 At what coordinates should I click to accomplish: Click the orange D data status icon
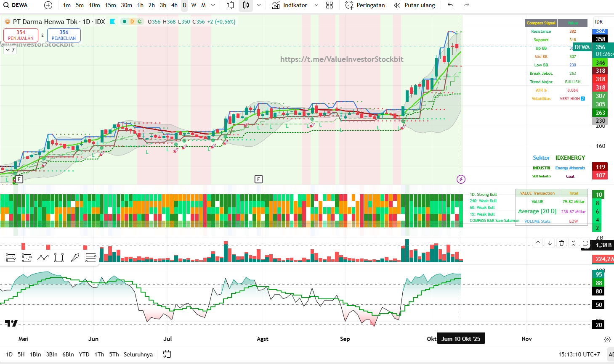tap(132, 21)
